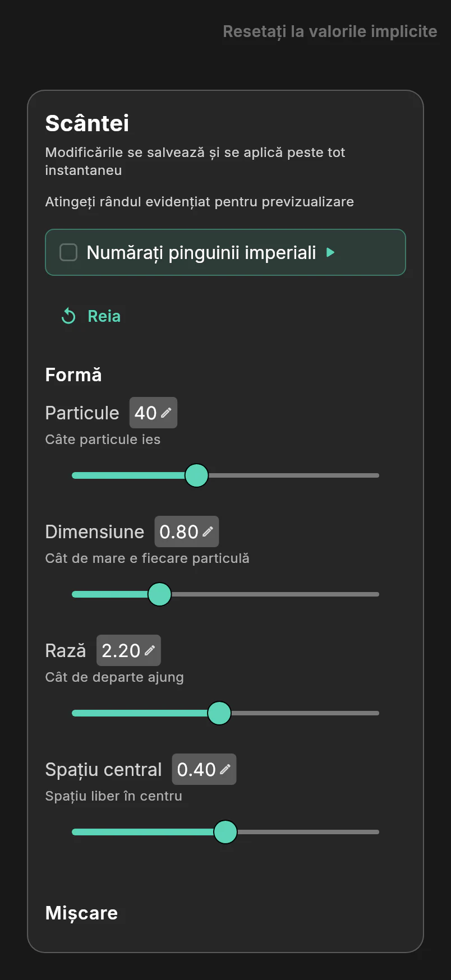The width and height of the screenshot is (451, 980).
Task: Click the Spațiu central value field 0.40
Action: [204, 769]
